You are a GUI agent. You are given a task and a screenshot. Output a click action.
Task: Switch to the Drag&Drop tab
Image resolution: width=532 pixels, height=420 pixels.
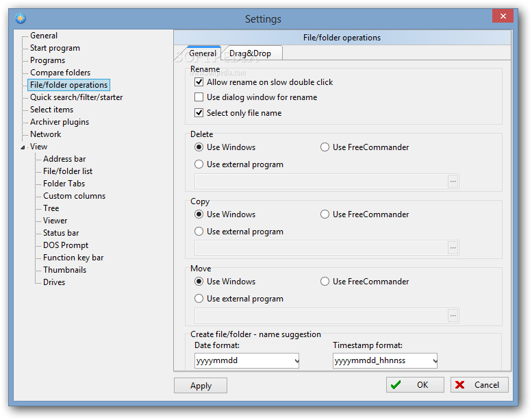tap(251, 53)
